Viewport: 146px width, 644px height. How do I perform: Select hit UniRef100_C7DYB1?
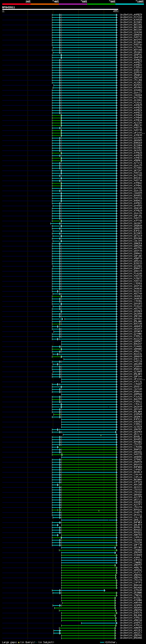tap(131, 301)
